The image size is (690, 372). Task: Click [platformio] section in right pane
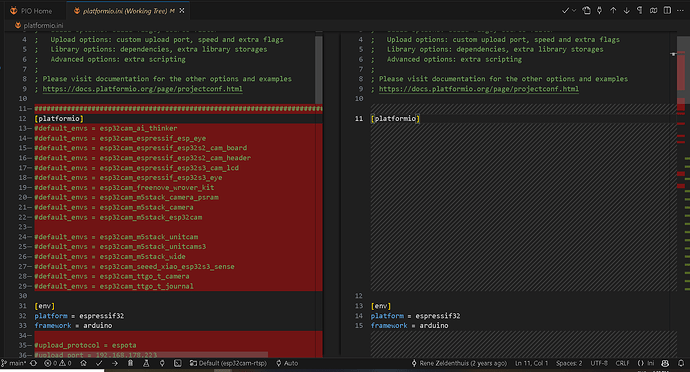coord(395,118)
